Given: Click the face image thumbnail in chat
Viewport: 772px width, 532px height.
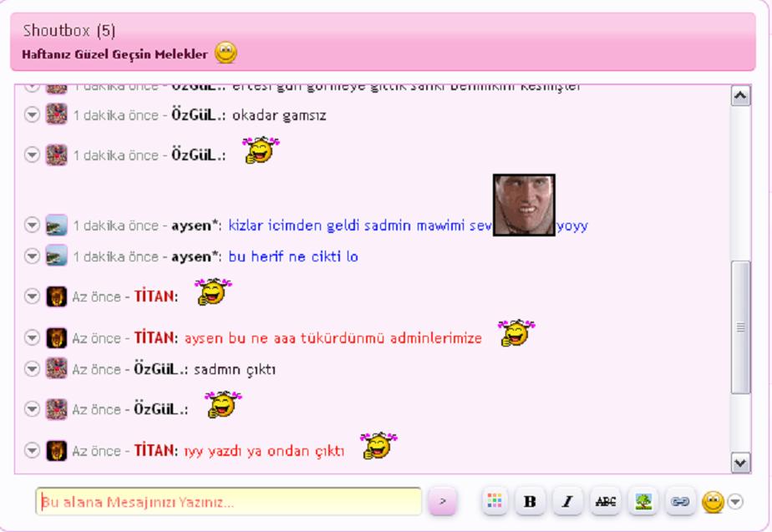Looking at the screenshot, I should click(x=524, y=205).
